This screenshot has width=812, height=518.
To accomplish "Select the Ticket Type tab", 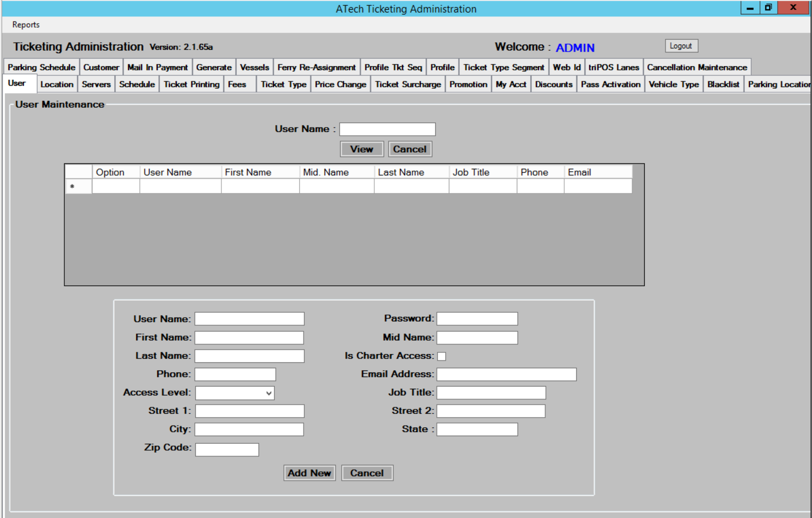I will tap(283, 84).
